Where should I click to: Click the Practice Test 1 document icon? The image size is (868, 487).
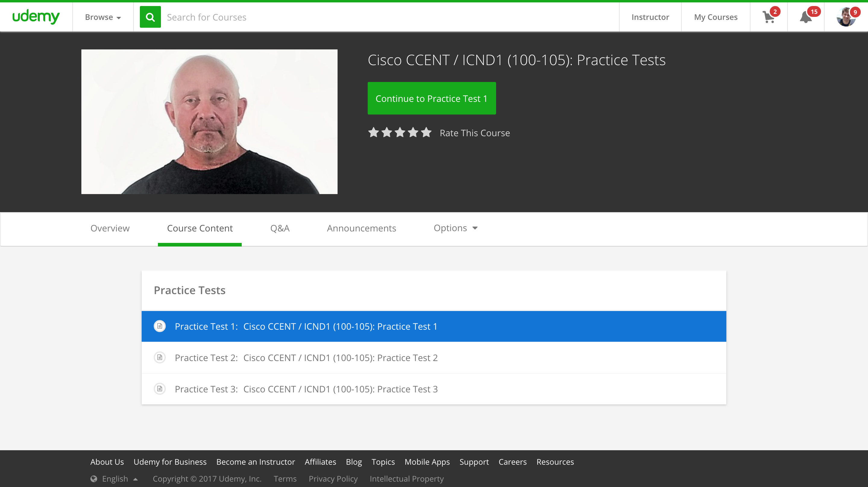click(160, 326)
